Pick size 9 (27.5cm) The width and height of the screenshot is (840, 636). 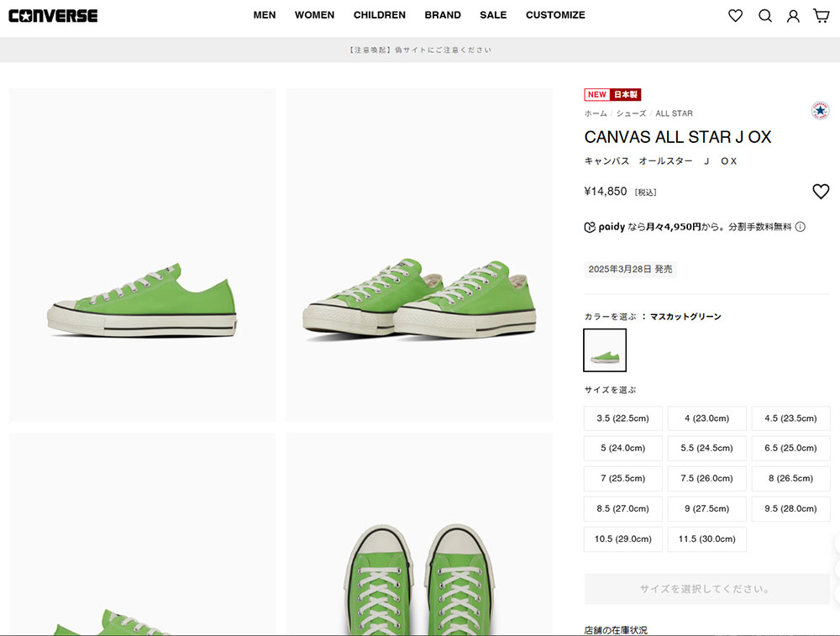pos(706,509)
